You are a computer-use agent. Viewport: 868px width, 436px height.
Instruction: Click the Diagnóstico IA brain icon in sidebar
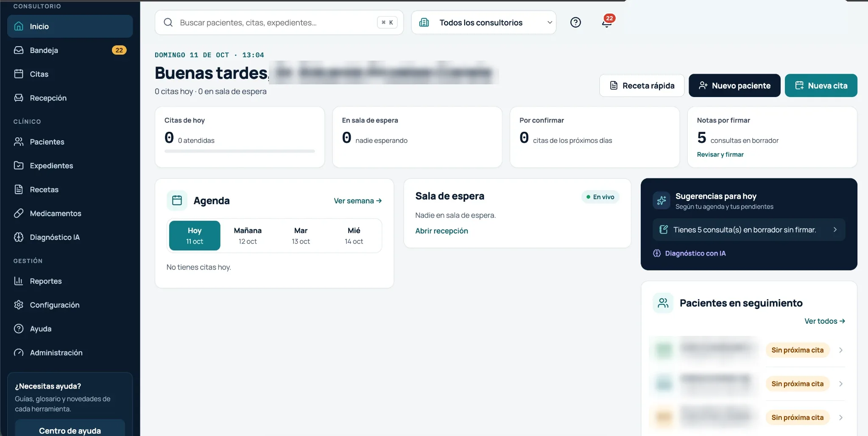(x=19, y=237)
